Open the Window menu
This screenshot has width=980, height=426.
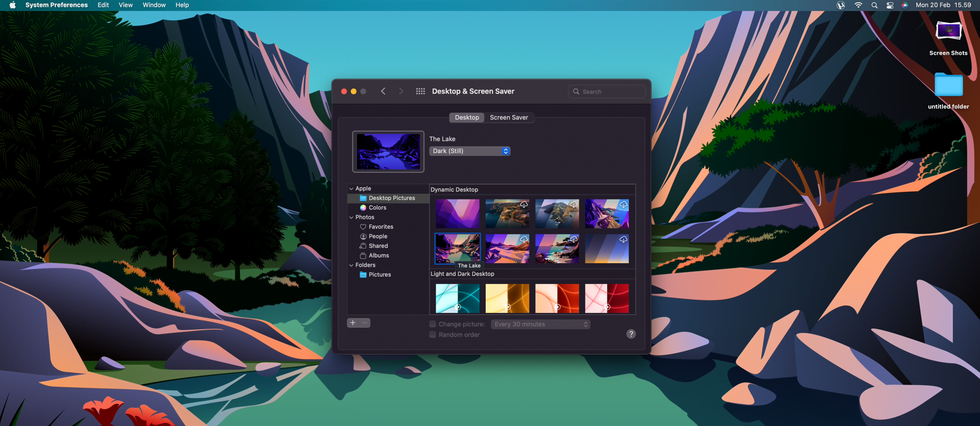coord(154,5)
